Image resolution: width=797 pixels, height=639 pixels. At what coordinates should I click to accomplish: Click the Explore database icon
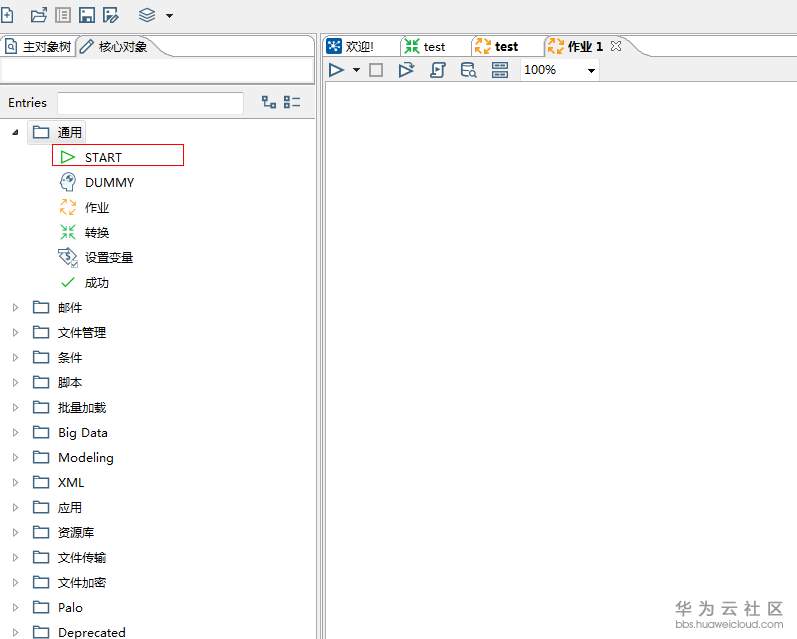(x=468, y=70)
